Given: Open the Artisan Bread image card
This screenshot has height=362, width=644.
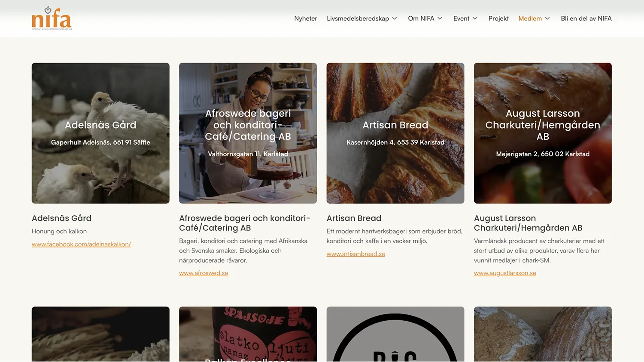Looking at the screenshot, I should (x=395, y=133).
